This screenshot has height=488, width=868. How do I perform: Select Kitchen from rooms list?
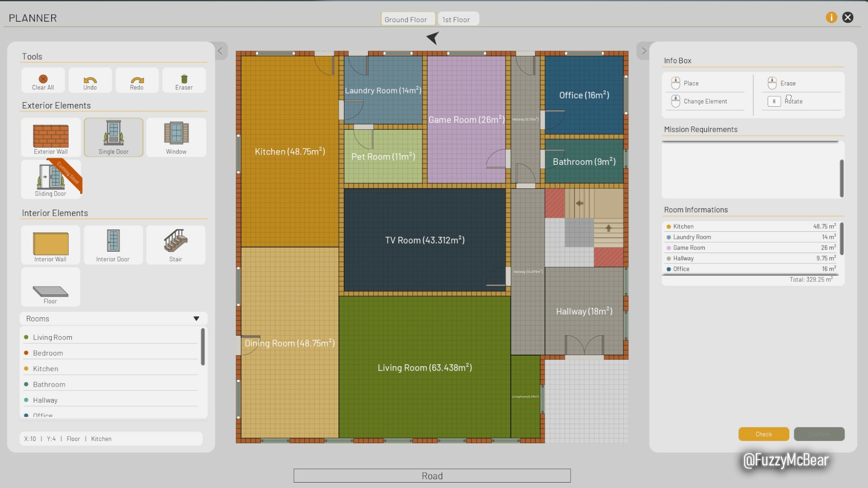46,368
